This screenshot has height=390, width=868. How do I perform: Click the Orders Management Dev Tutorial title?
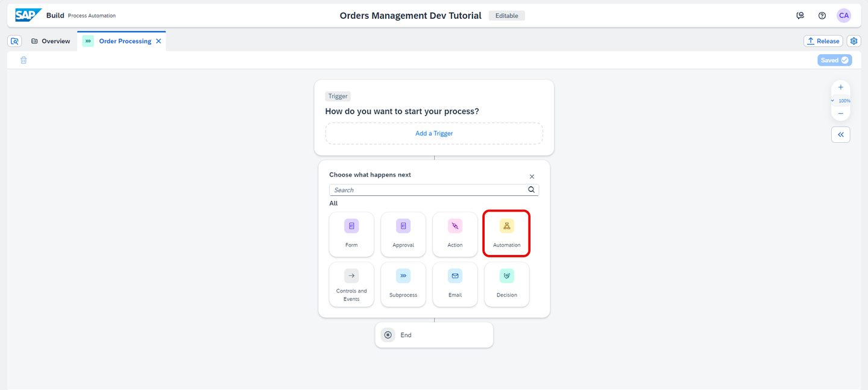(x=410, y=16)
